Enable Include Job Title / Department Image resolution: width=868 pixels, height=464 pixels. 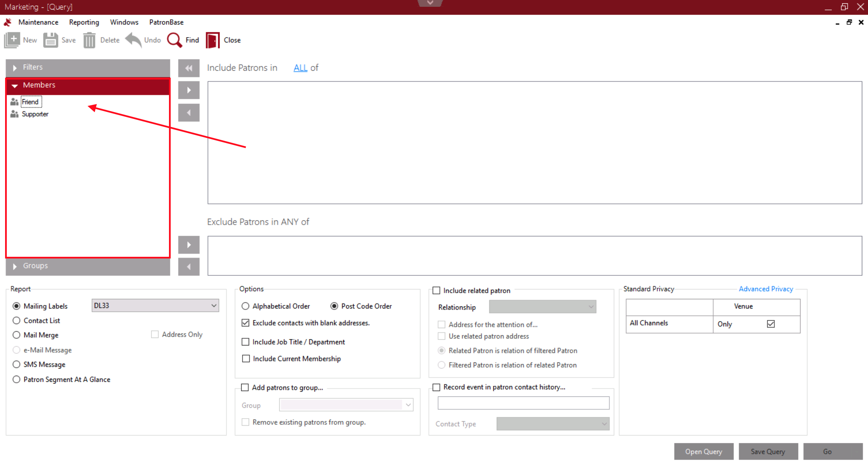click(245, 342)
